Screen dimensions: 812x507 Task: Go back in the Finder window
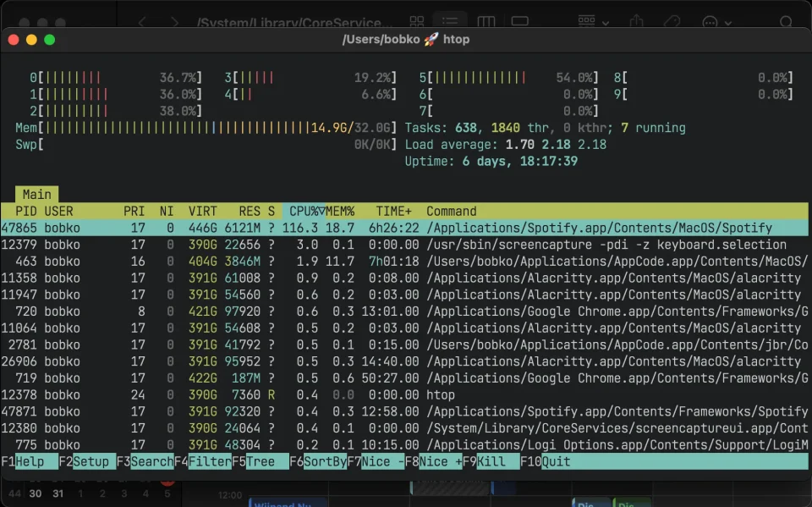[x=142, y=22]
